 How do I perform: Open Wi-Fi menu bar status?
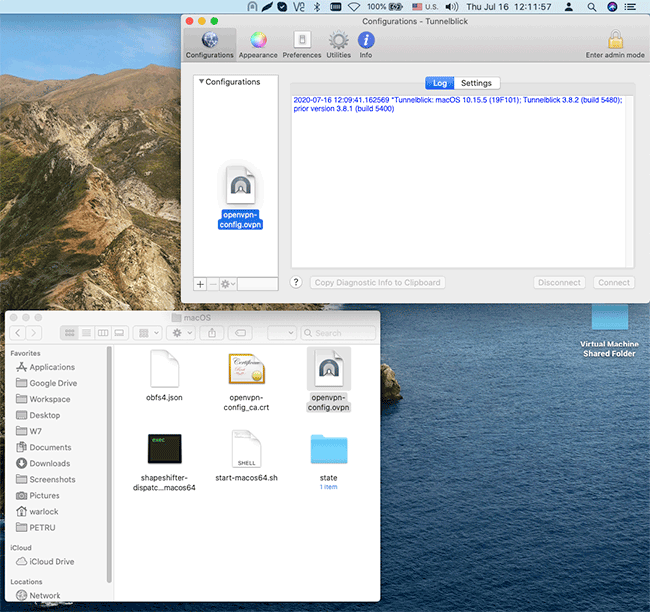pyautogui.click(x=354, y=7)
